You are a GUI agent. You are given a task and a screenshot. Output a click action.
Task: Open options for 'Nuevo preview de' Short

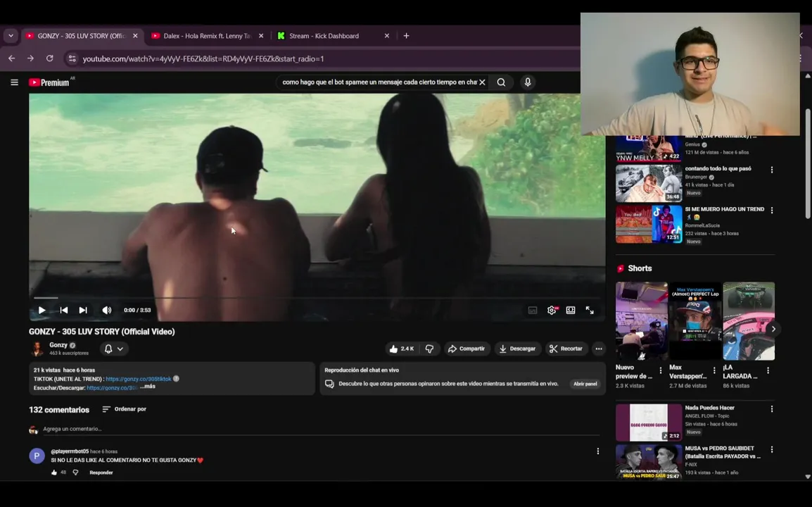660,370
